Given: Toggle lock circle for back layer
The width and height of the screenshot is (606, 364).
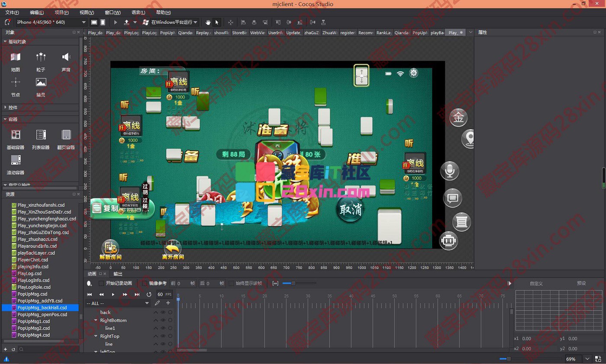Looking at the screenshot, I should (x=170, y=312).
